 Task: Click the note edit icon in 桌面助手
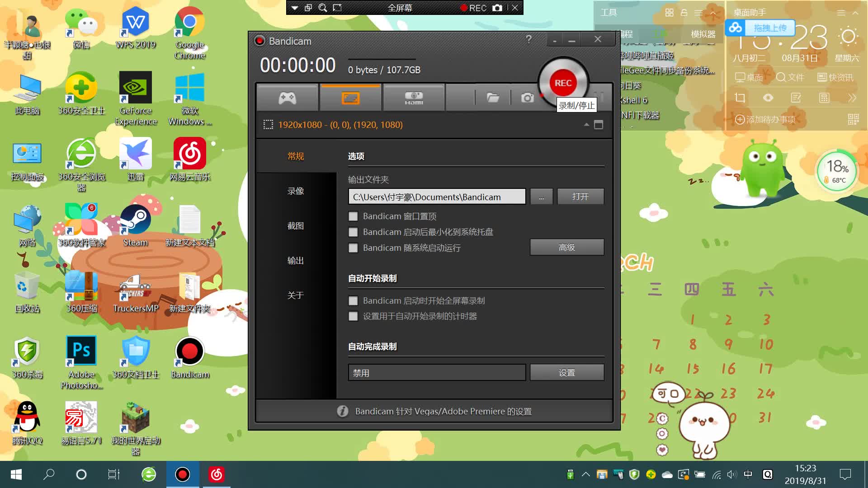coord(796,98)
